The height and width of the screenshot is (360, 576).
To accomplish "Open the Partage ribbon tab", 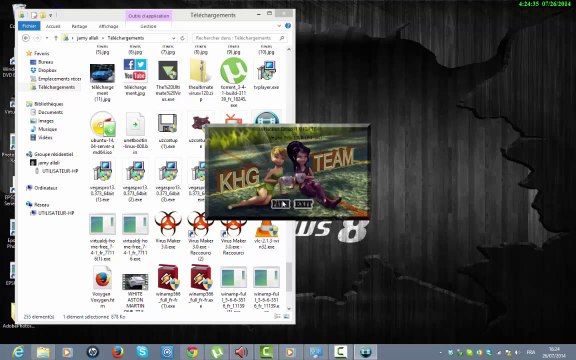I will pyautogui.click(x=79, y=26).
